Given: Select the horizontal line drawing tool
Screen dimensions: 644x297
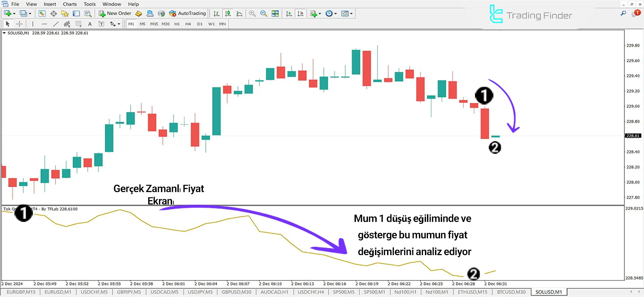Looking at the screenshot, I should [x=44, y=24].
